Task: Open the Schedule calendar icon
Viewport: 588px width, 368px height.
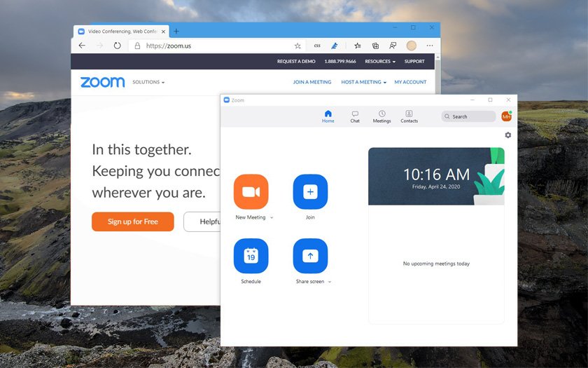Action: coord(251,256)
